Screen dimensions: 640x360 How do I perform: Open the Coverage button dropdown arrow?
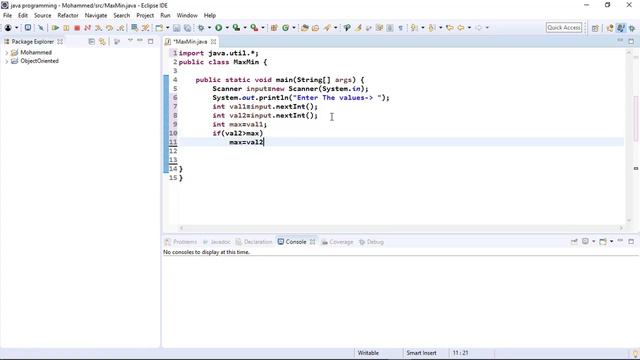tap(245, 28)
